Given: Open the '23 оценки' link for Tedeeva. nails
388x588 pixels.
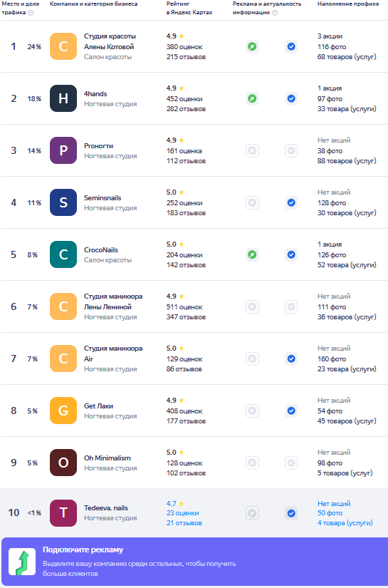Looking at the screenshot, I should pos(183,513).
